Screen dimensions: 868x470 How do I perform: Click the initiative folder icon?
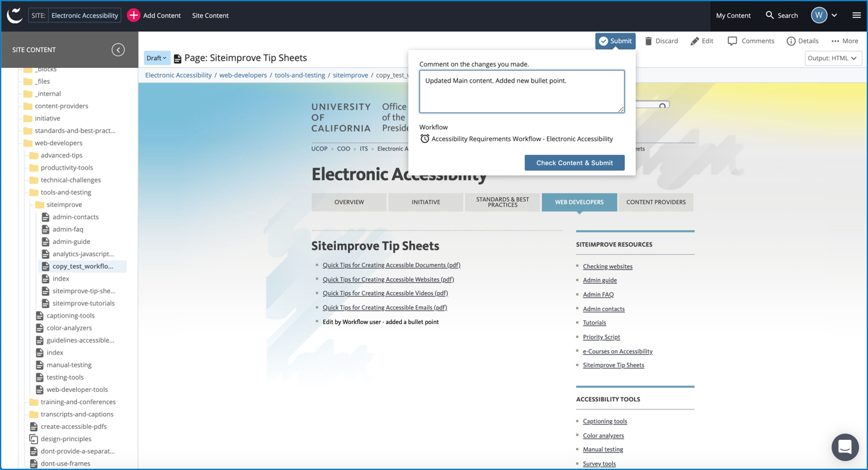pos(28,118)
